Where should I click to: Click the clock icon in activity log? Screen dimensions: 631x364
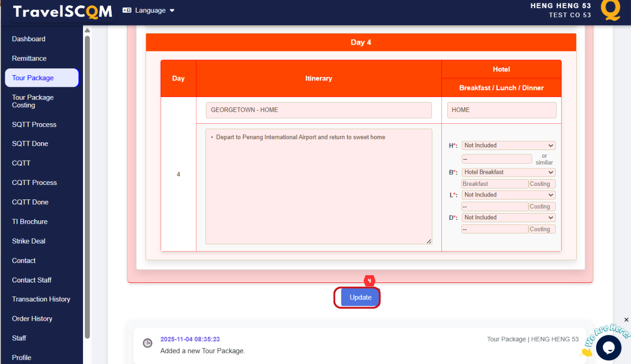coord(148,343)
